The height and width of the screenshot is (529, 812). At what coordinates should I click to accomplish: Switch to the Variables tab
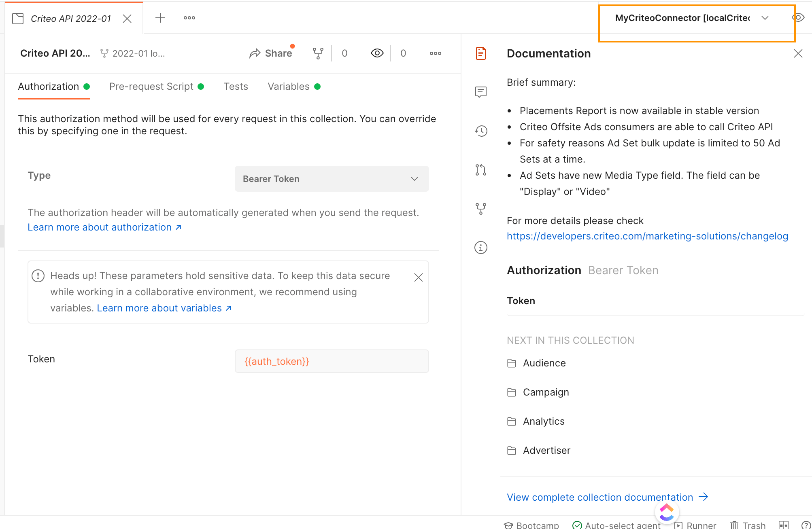coord(294,87)
